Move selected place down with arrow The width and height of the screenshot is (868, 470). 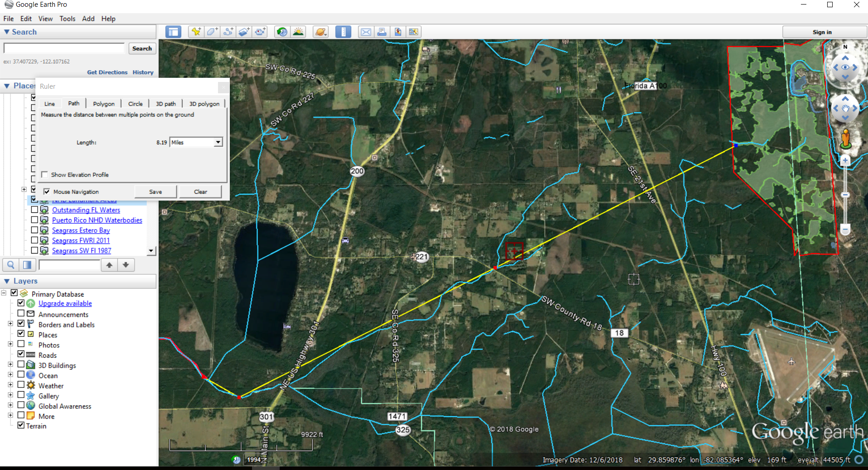pos(126,265)
